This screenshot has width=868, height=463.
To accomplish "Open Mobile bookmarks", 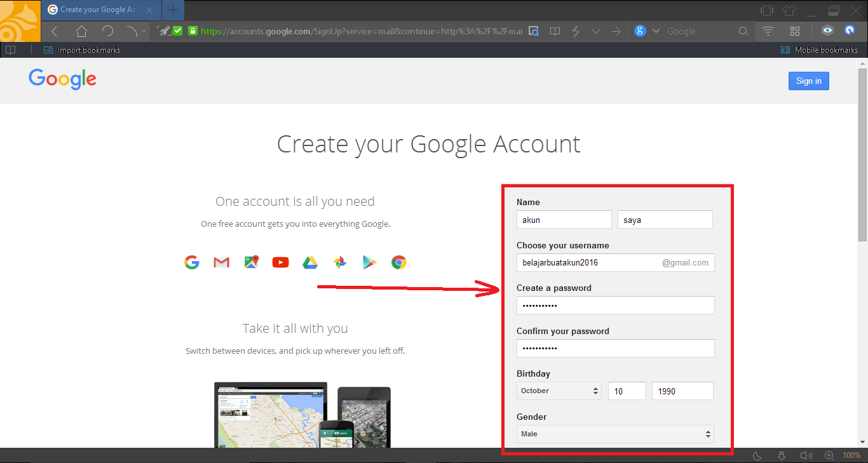I will click(x=819, y=50).
